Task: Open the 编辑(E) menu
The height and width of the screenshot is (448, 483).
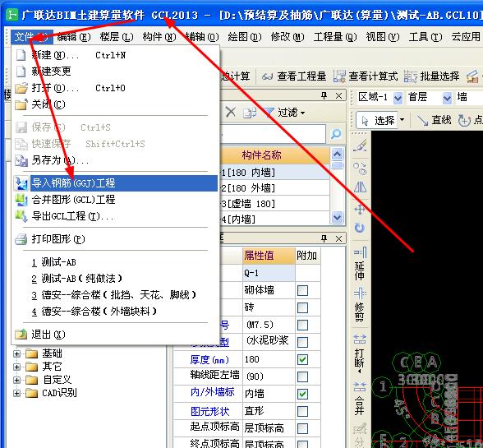Action: (x=74, y=37)
